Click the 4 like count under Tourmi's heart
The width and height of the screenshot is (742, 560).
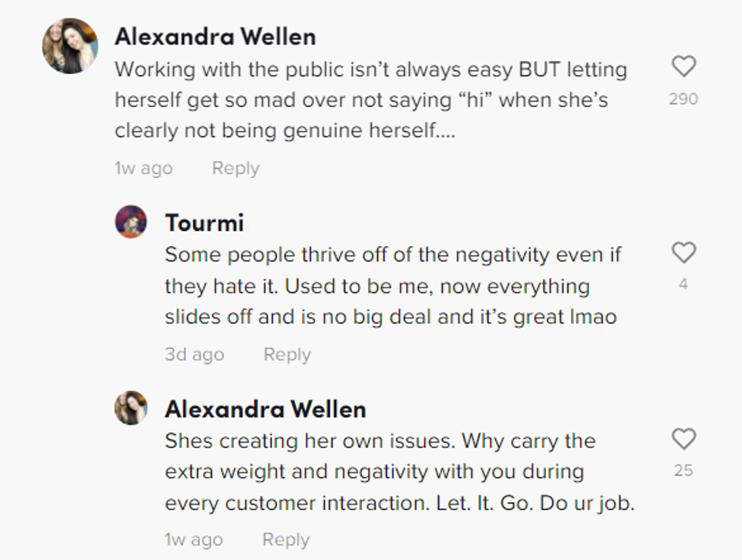coord(684,285)
